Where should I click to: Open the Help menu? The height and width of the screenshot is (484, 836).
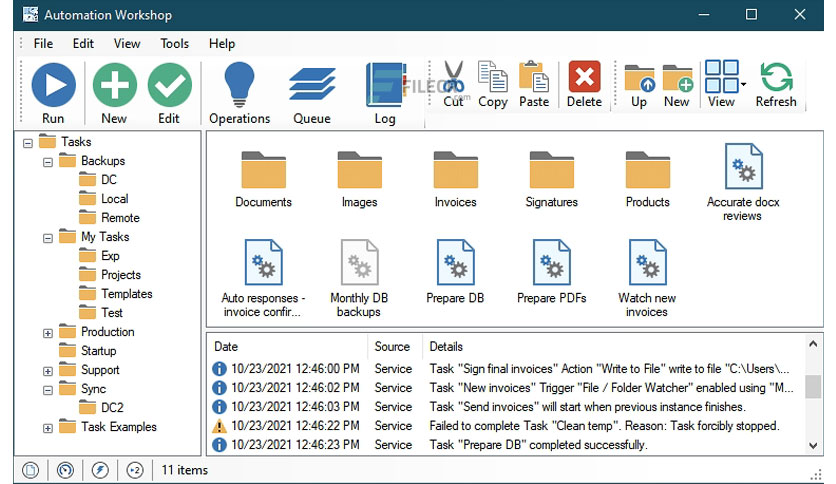click(x=222, y=44)
